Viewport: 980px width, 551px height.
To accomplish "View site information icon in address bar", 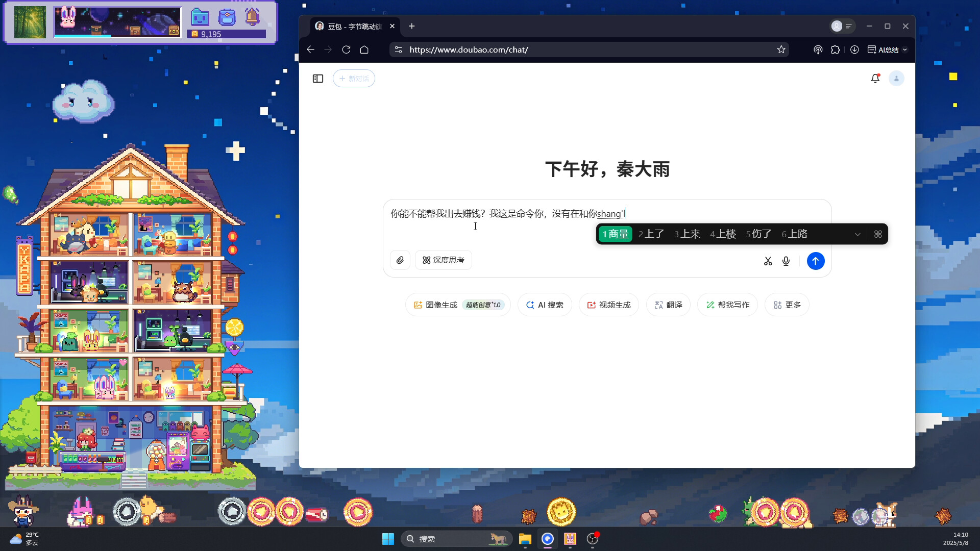I will click(x=398, y=49).
